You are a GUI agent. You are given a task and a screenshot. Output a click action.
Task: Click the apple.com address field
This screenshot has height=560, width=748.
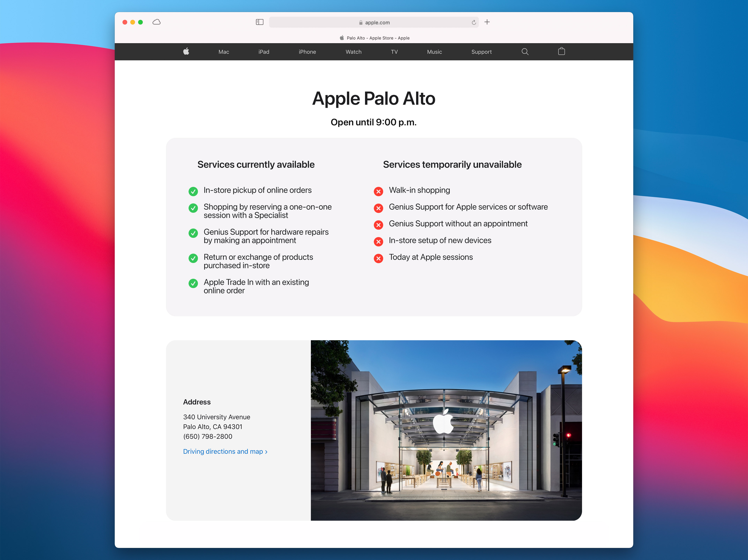tap(377, 22)
